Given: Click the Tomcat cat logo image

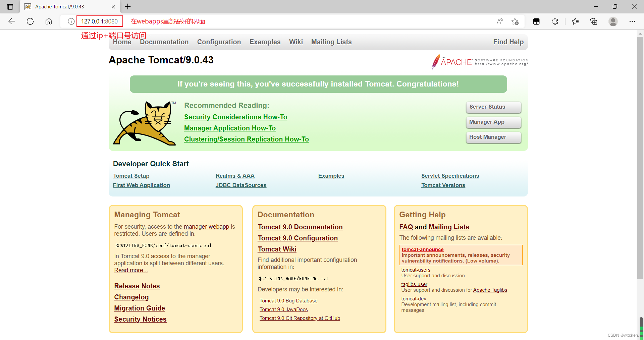Looking at the screenshot, I should (145, 123).
